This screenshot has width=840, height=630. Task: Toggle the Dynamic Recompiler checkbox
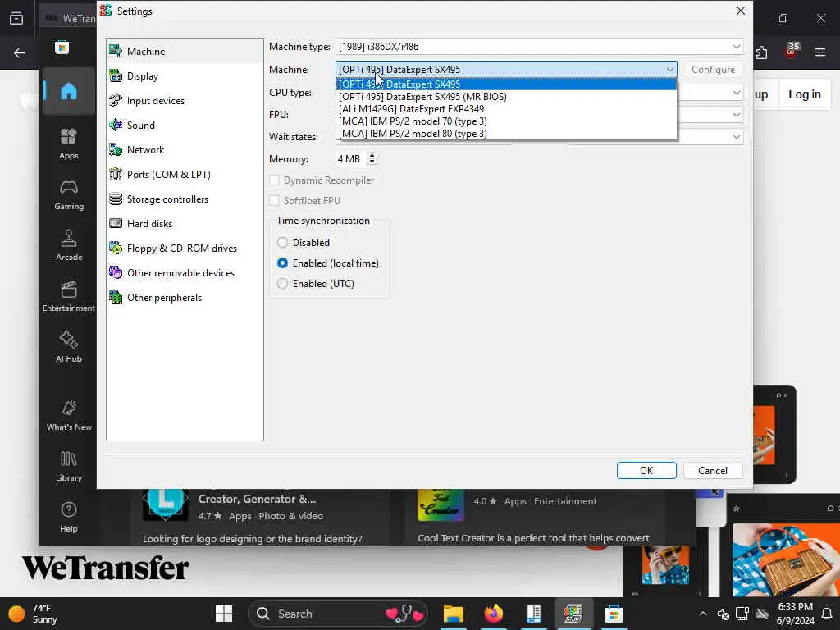(274, 180)
